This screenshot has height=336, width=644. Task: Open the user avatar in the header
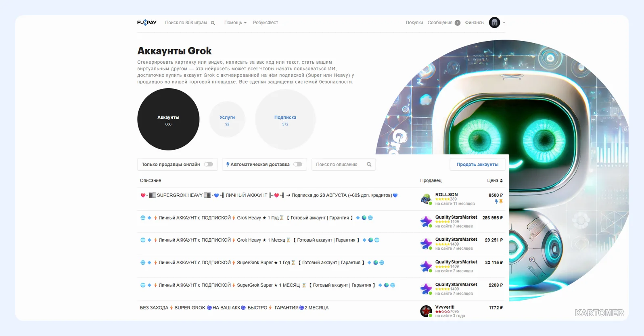pos(494,23)
